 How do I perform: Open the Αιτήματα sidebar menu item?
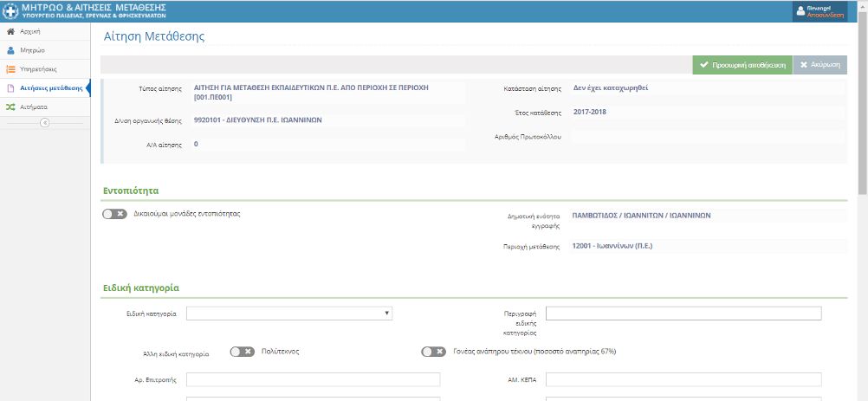[34, 107]
